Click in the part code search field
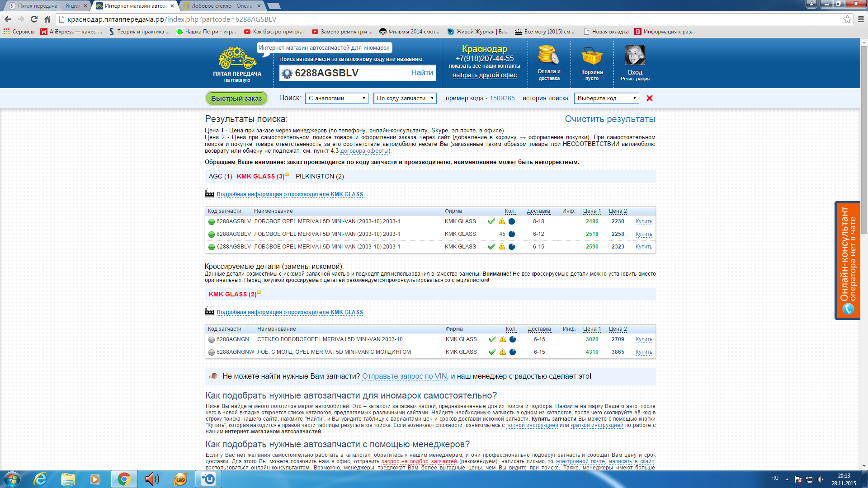 pos(350,73)
